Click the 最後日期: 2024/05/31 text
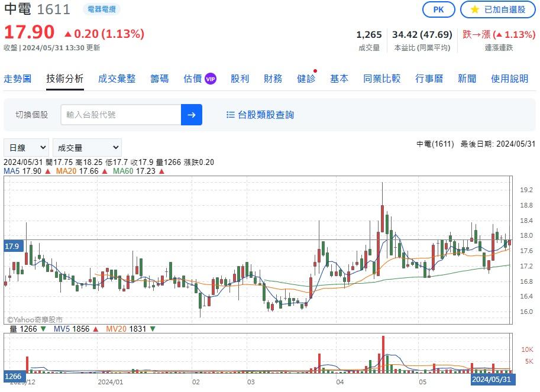This screenshot has width=540, height=392. [x=498, y=144]
